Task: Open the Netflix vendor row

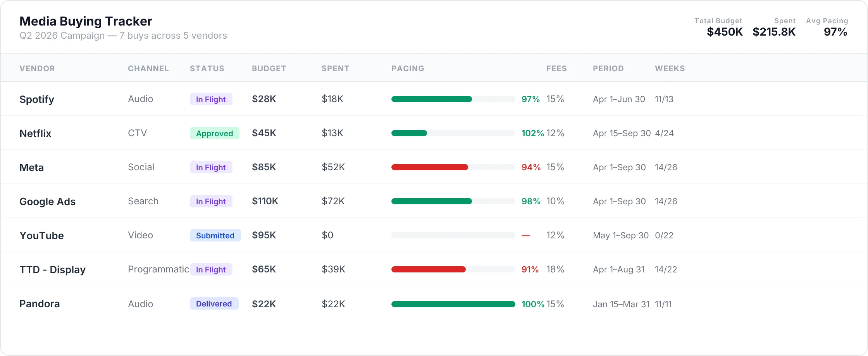Action: pos(35,133)
